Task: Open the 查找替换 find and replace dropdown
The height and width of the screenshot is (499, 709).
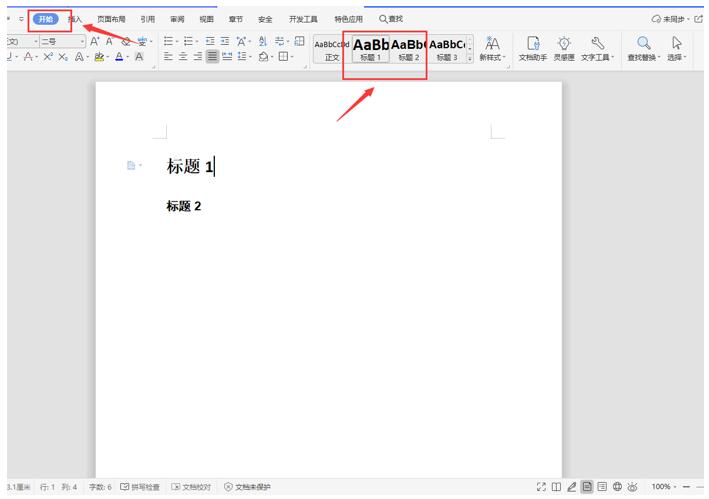Action: point(644,49)
